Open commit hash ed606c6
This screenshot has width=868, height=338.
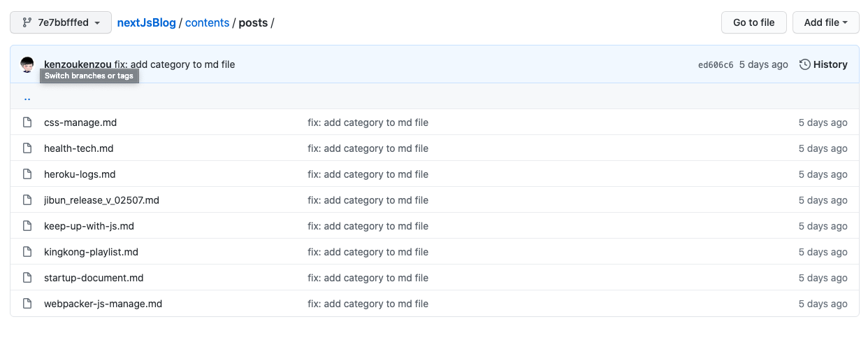716,64
